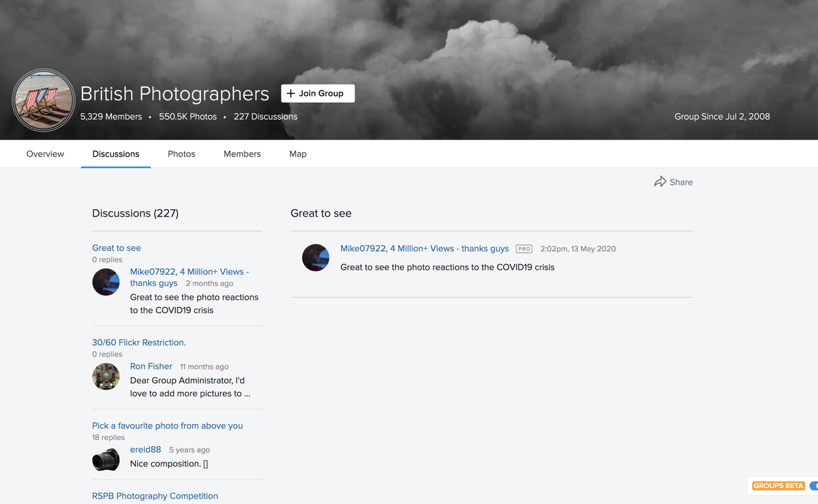This screenshot has height=504, width=818.
Task: Switch to the Photos tab
Action: pos(181,154)
